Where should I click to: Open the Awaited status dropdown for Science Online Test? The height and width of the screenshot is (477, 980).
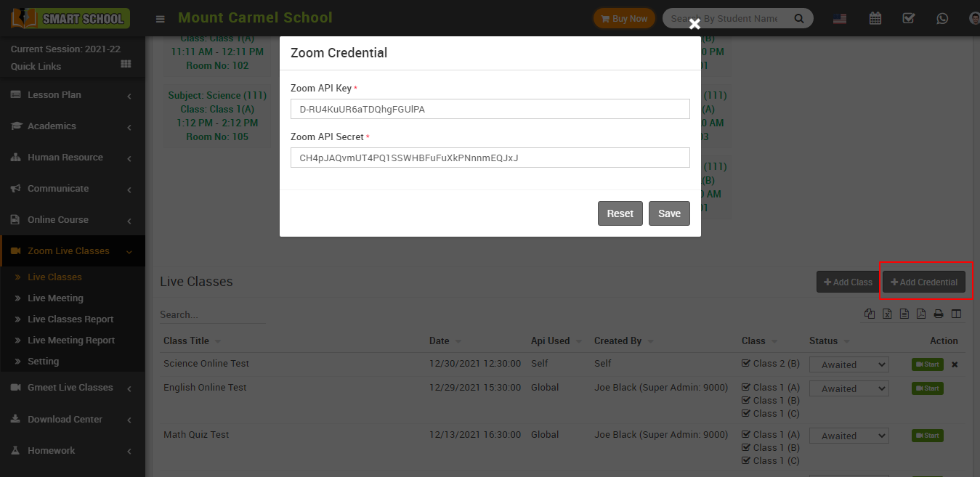pyautogui.click(x=849, y=364)
